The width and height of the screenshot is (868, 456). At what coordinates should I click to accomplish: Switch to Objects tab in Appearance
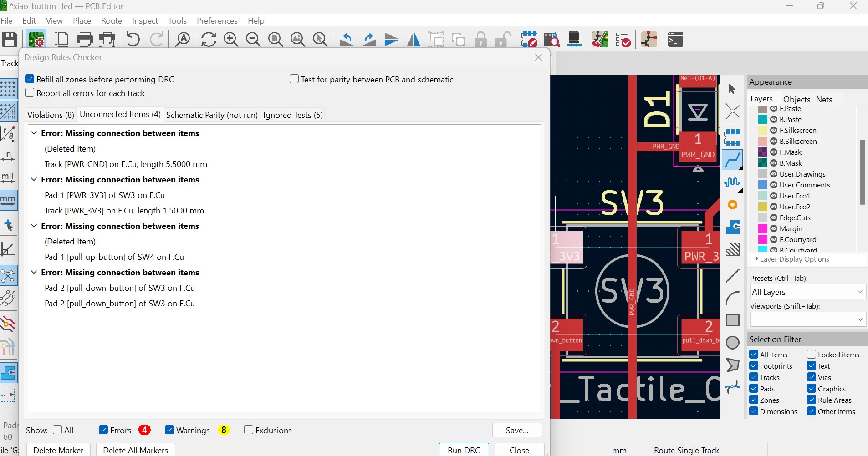coord(797,99)
